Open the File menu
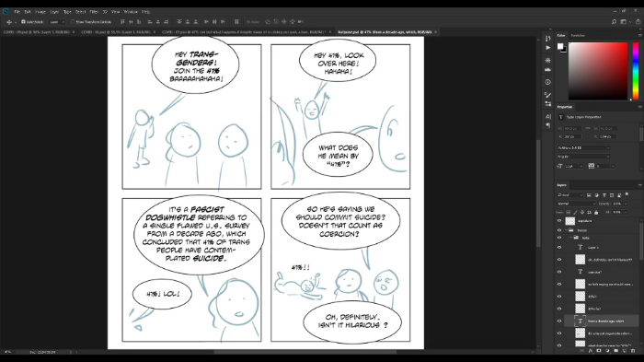 click(17, 12)
